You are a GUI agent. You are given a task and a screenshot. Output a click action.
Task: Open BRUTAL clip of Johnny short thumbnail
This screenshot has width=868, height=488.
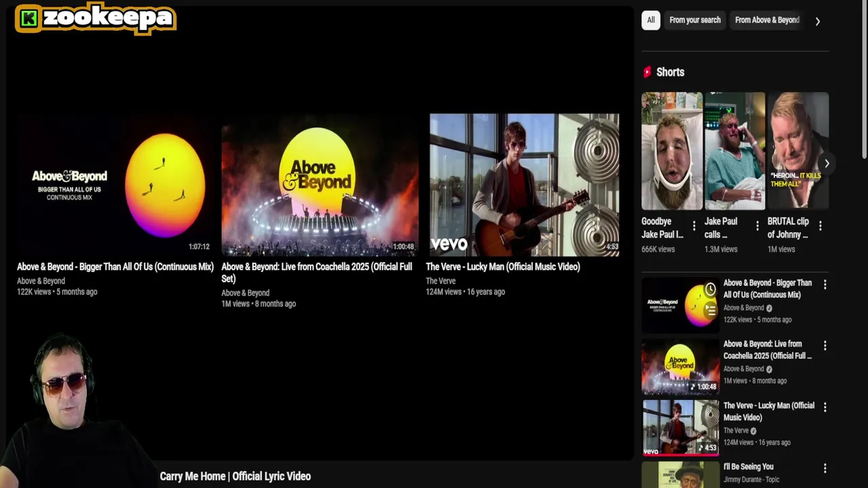point(798,151)
